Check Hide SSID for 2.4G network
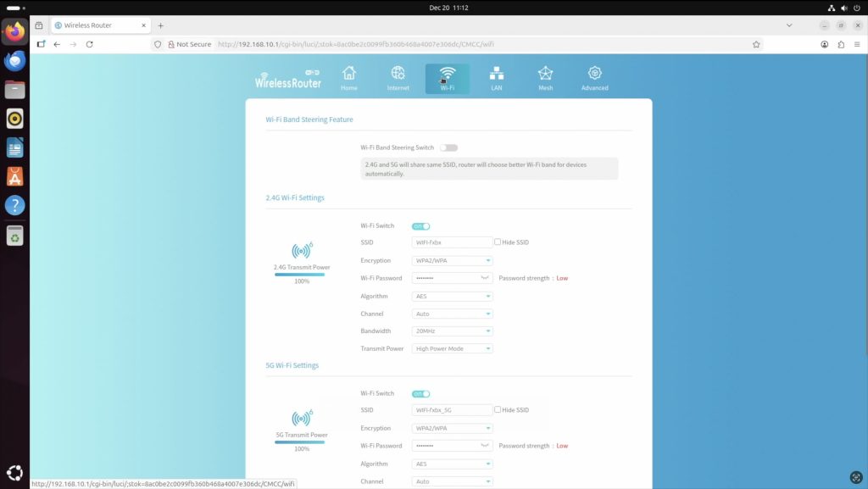Image resolution: width=868 pixels, height=489 pixels. [498, 242]
